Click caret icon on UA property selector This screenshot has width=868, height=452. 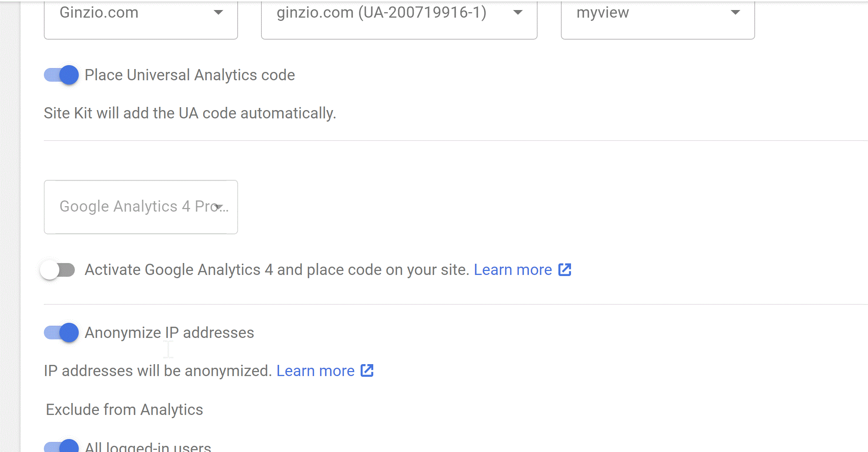[518, 13]
